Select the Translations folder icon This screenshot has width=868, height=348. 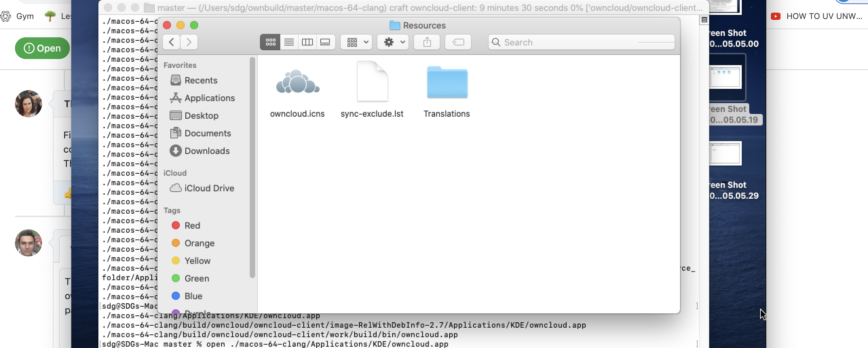[447, 82]
